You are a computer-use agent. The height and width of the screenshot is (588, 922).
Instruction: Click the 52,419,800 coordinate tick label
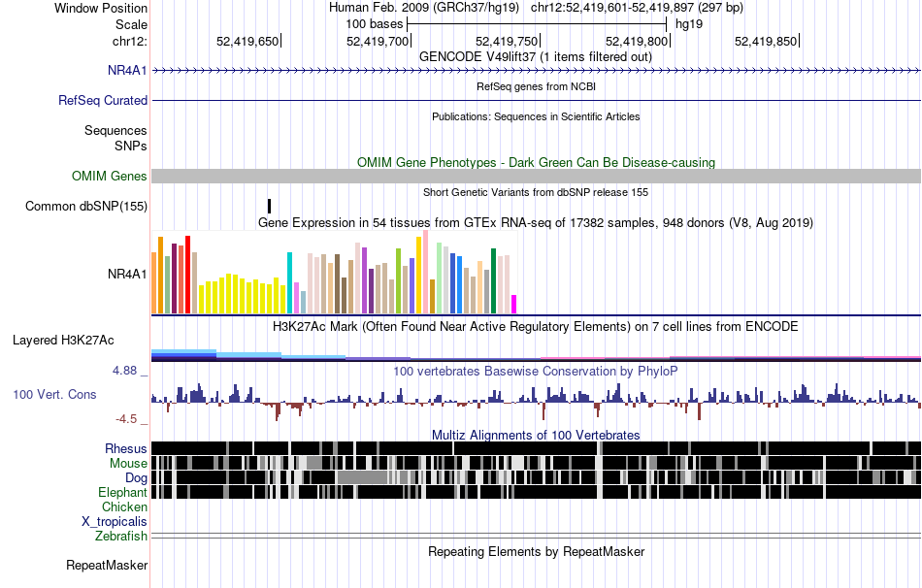coord(637,41)
